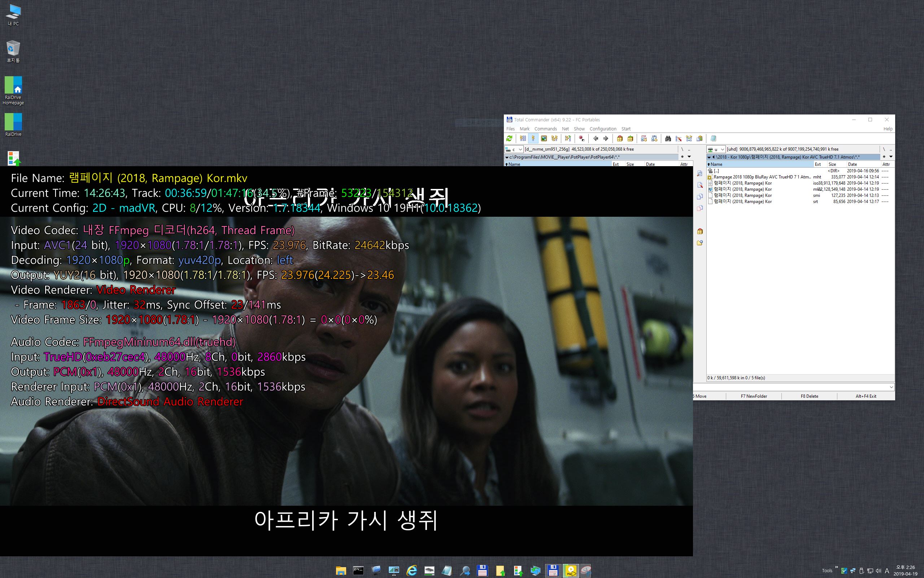924x578 pixels.
Task: Click the edit file icon in vertical bar
Action: 700,185
